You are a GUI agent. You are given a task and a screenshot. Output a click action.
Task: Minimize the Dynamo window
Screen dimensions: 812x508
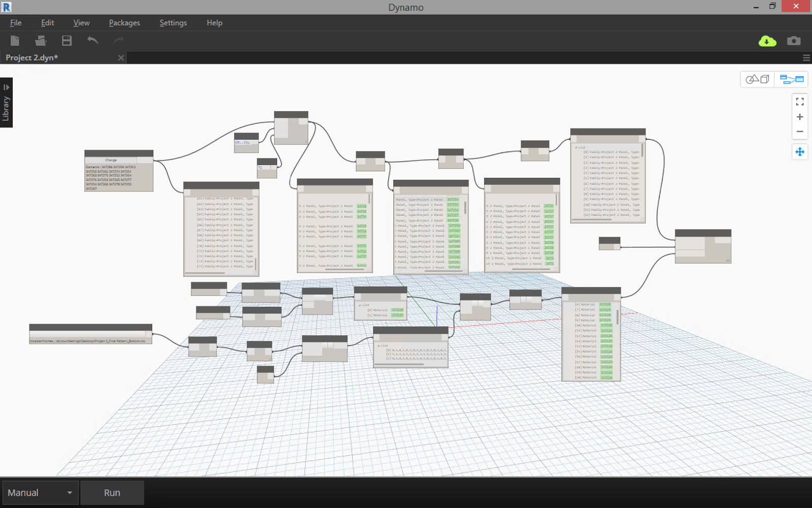(756, 7)
